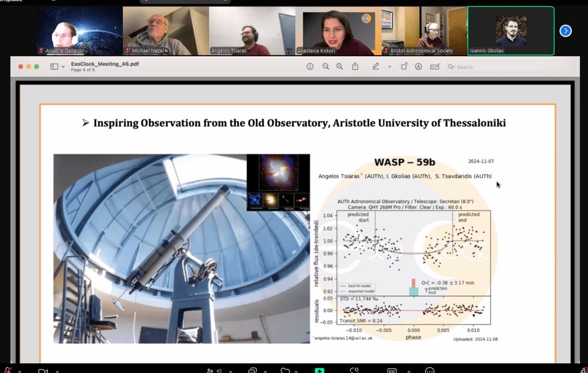The height and width of the screenshot is (373, 588).
Task: Toggle the video camera on or off
Action: (42, 370)
